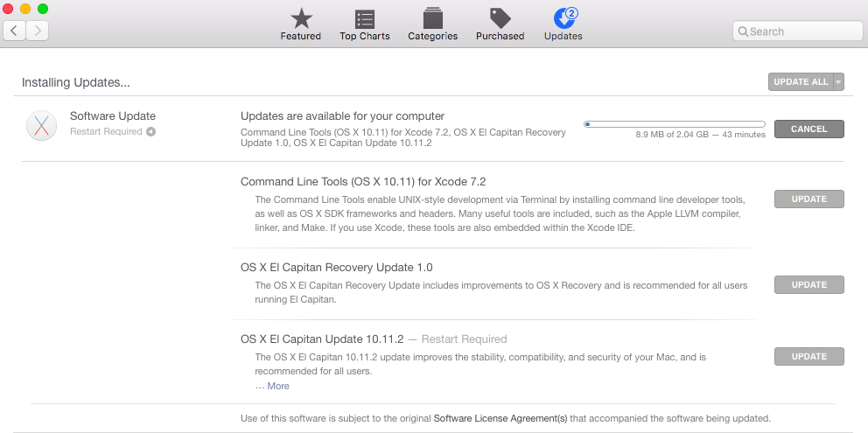Switch to the Purchased tab label

point(500,36)
